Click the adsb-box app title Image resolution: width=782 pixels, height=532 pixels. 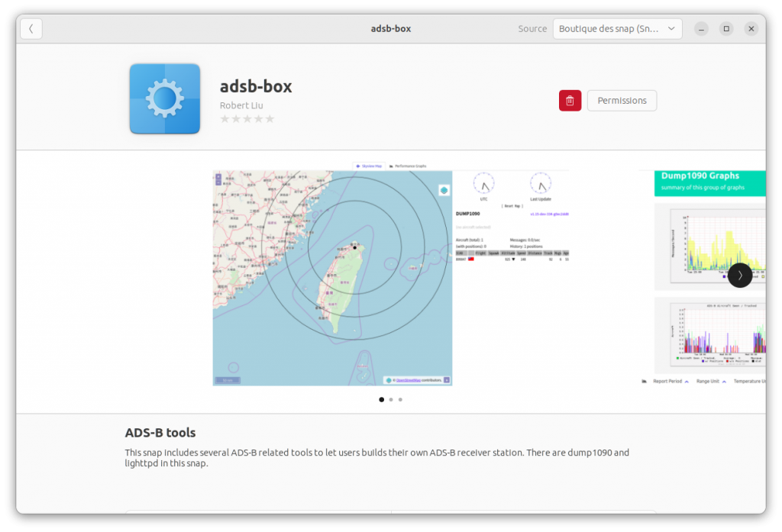click(x=256, y=86)
